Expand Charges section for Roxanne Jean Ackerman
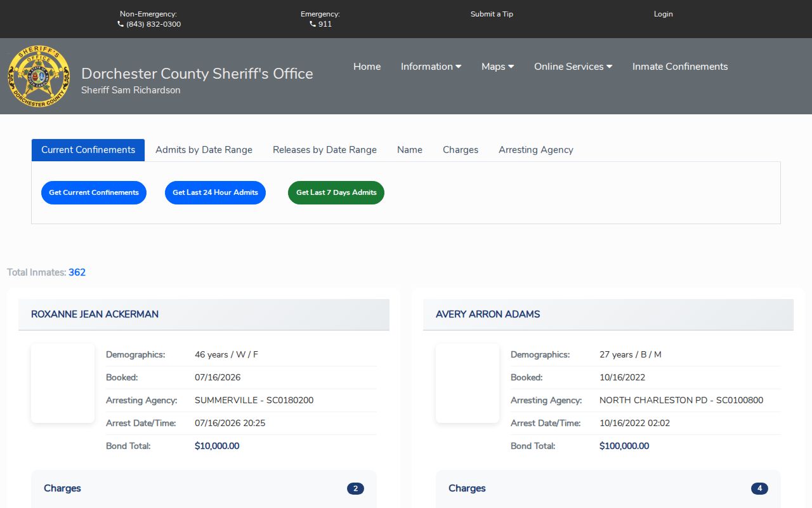The image size is (812, 508). (204, 488)
